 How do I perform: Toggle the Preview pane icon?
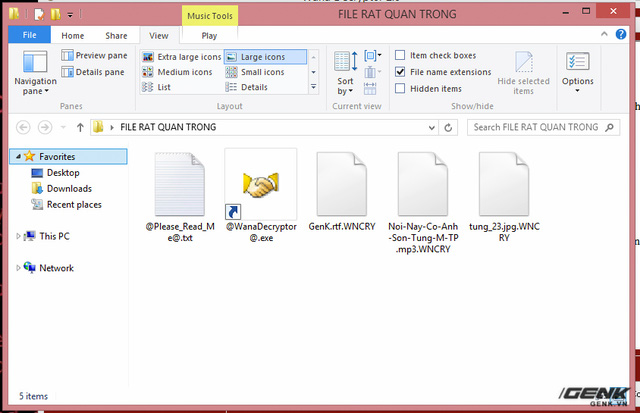click(x=67, y=55)
